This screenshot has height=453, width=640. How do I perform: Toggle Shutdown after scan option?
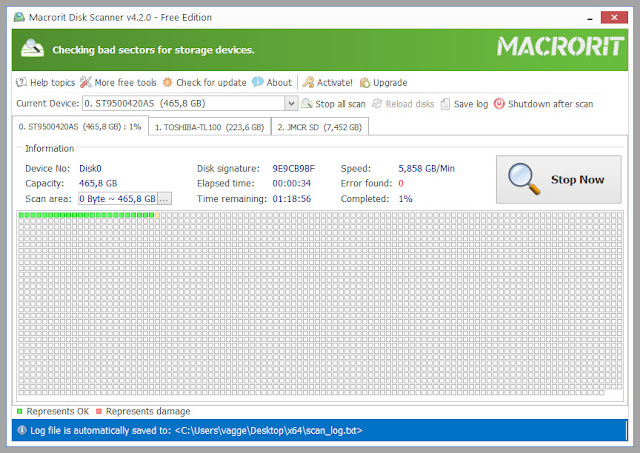tap(551, 104)
